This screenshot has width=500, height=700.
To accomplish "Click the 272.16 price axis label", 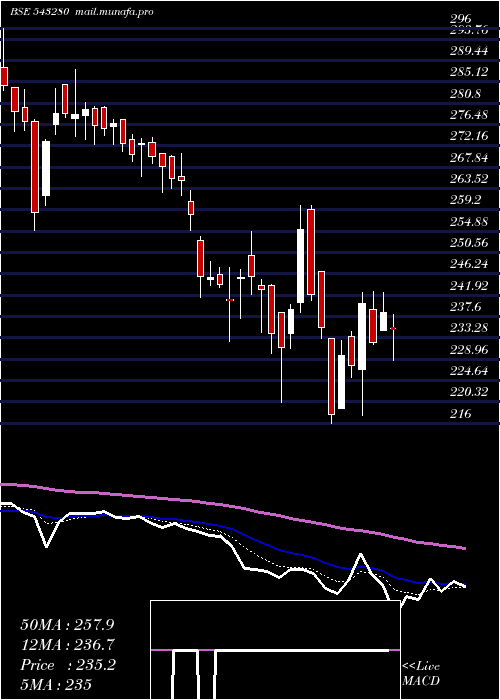I will pyautogui.click(x=469, y=136).
